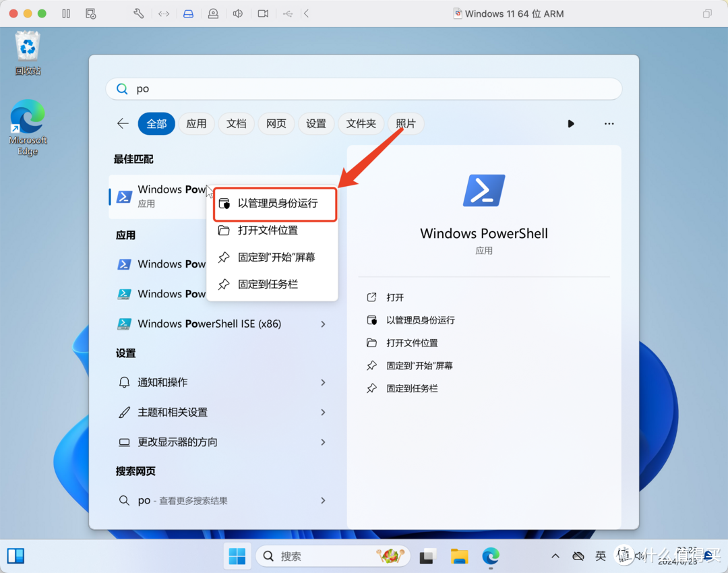Click 固定到"开始"屏幕 in the details pane
Screen dimensions: 728x573
(410, 365)
